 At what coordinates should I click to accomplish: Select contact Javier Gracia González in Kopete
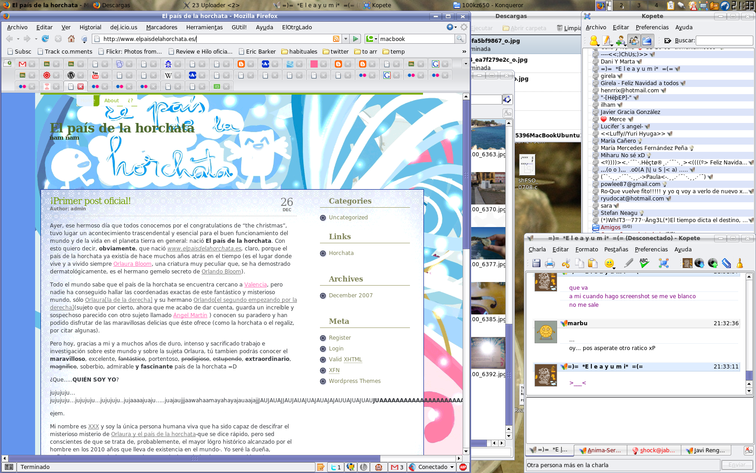click(x=630, y=112)
